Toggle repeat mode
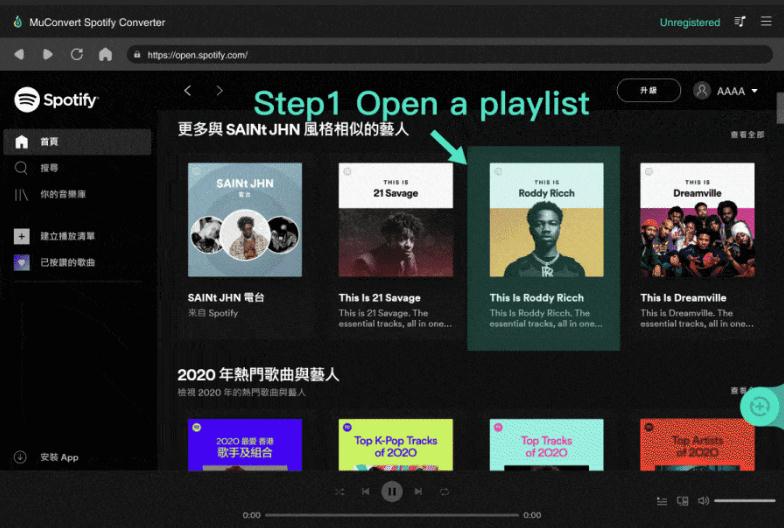 [444, 491]
